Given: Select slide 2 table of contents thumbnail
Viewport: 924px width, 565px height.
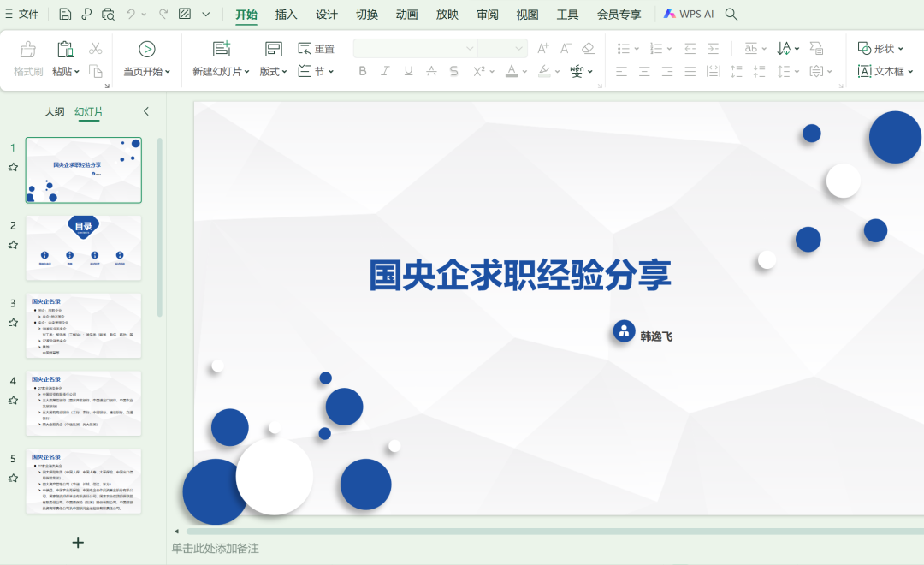Looking at the screenshot, I should (x=84, y=247).
